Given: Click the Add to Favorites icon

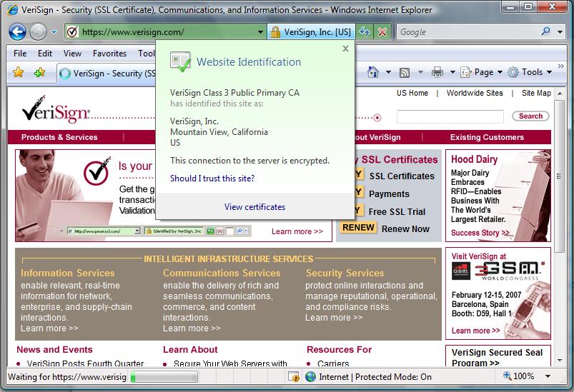Looking at the screenshot, I should tap(39, 72).
